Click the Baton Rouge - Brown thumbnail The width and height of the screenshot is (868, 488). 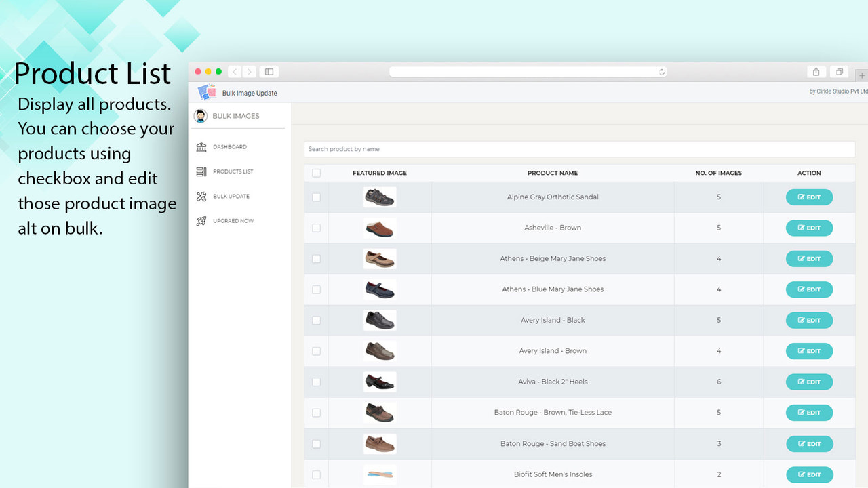pyautogui.click(x=380, y=413)
